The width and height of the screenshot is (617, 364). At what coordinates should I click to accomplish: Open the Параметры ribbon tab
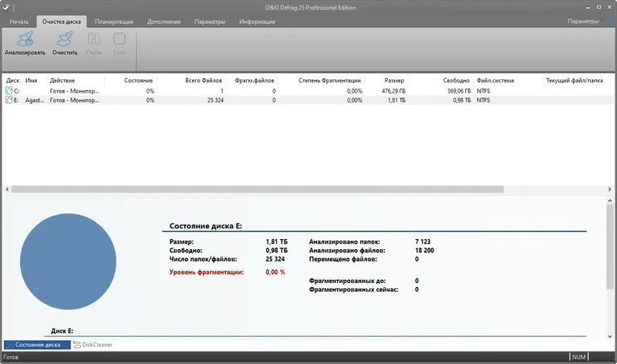pyautogui.click(x=210, y=22)
